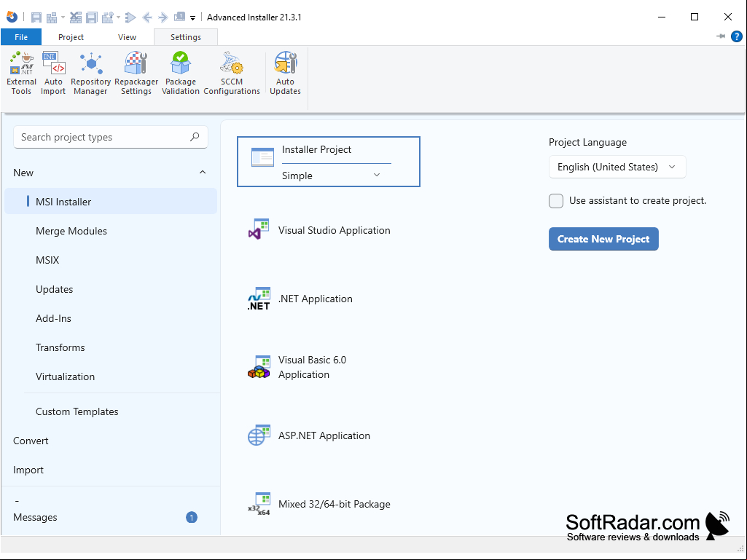Click the brick-wall icon with lamp

[108, 17]
